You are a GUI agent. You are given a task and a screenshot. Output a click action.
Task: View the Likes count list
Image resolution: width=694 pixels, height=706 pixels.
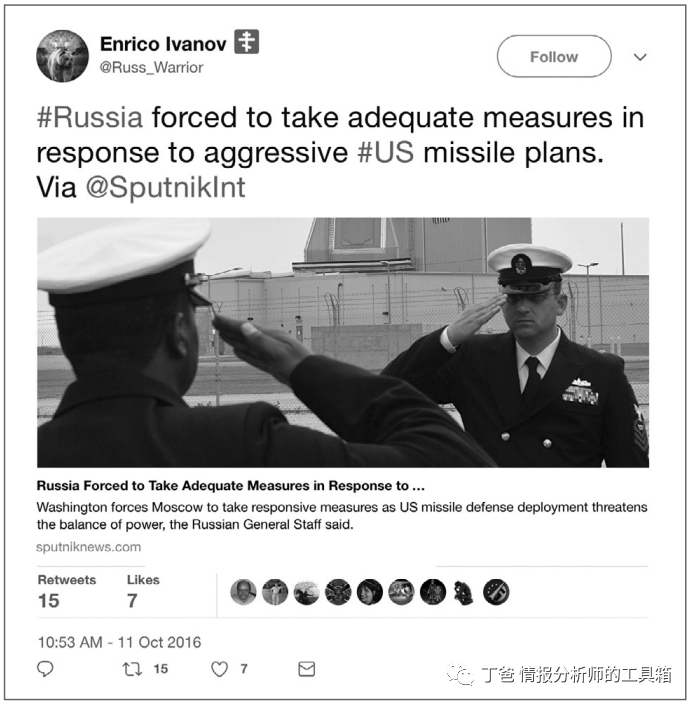click(143, 592)
